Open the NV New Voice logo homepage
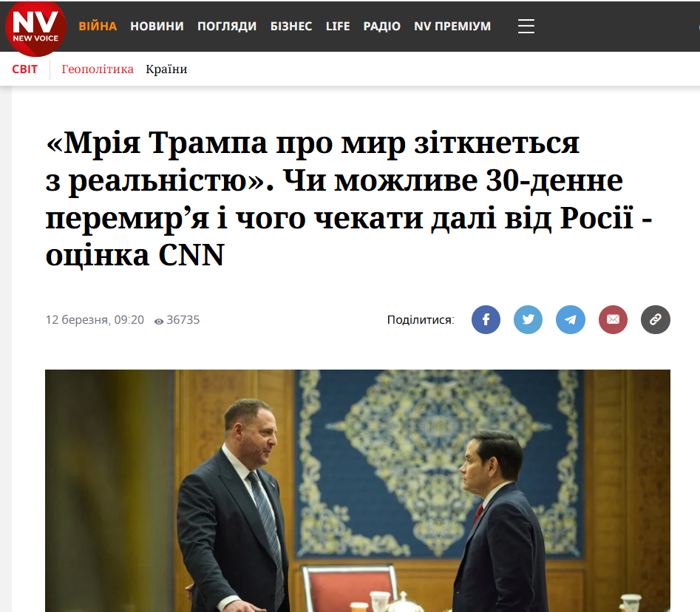Screen dimensions: 700x612 click(x=35, y=27)
